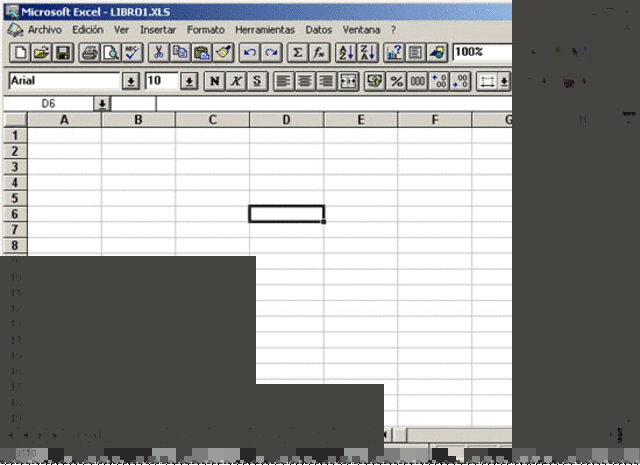Open the font size dropdown arrow

(x=189, y=81)
